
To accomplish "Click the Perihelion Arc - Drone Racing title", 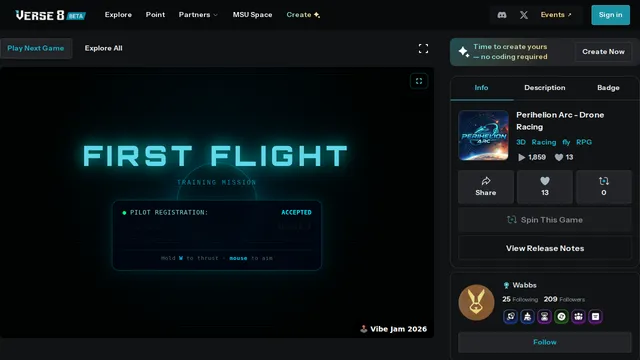I will [560, 121].
